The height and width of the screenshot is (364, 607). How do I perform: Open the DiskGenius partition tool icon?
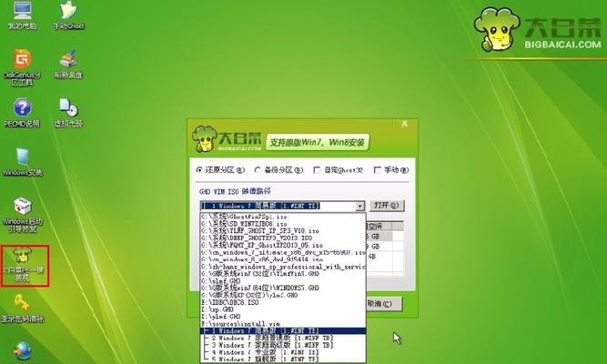click(x=23, y=67)
